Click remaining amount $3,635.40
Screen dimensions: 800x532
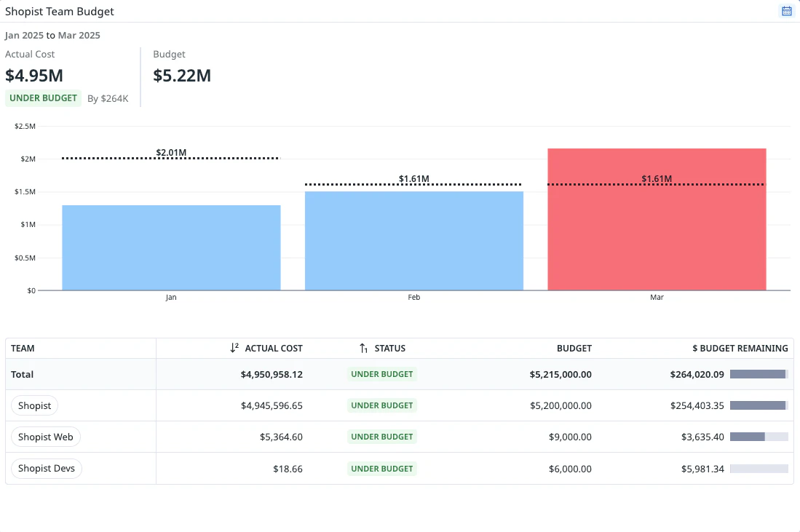tap(702, 437)
